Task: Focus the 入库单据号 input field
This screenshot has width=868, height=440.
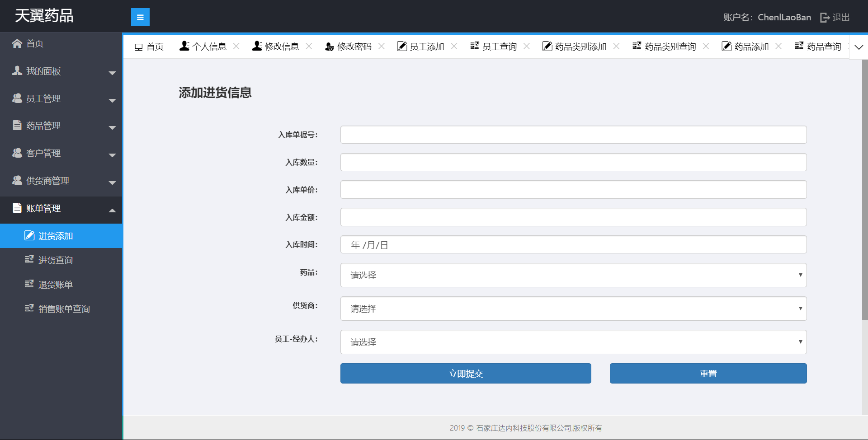Action: tap(573, 135)
